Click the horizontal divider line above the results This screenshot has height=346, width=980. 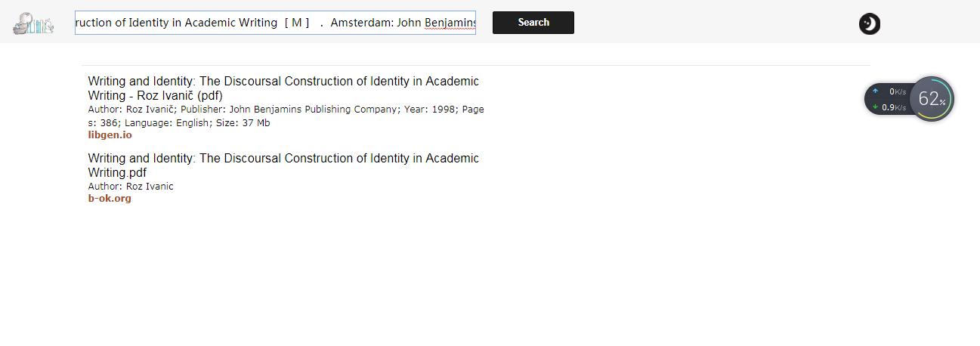476,66
